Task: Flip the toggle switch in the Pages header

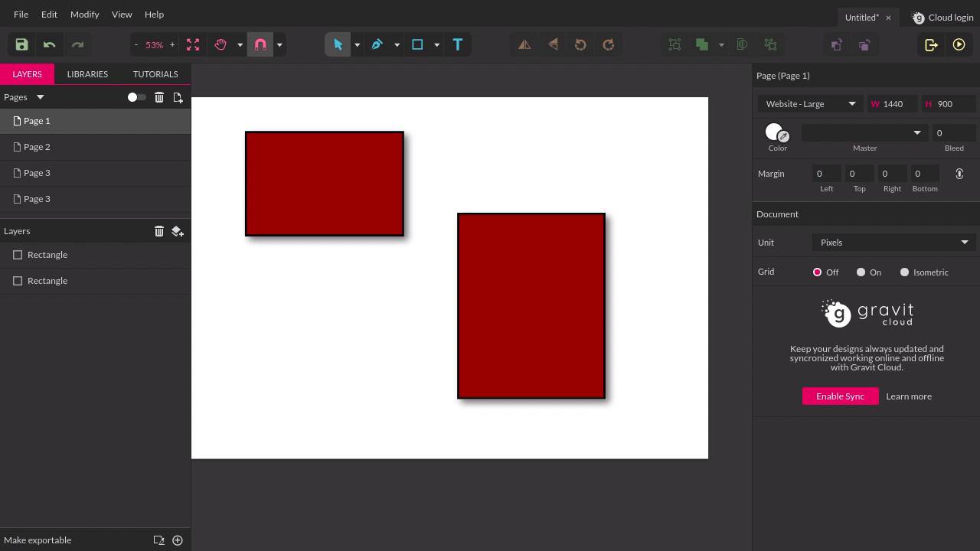Action: (136, 97)
